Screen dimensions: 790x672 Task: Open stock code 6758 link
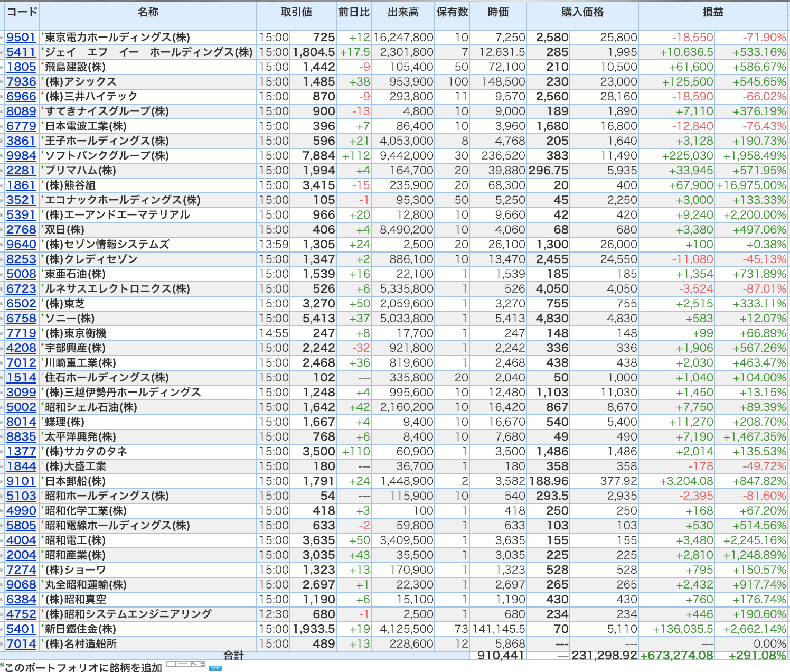tap(21, 319)
